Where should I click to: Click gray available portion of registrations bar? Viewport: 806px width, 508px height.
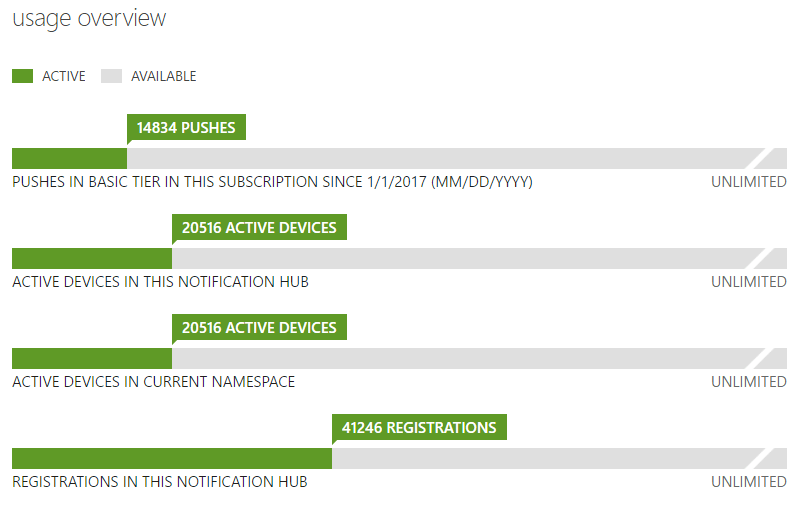542,459
